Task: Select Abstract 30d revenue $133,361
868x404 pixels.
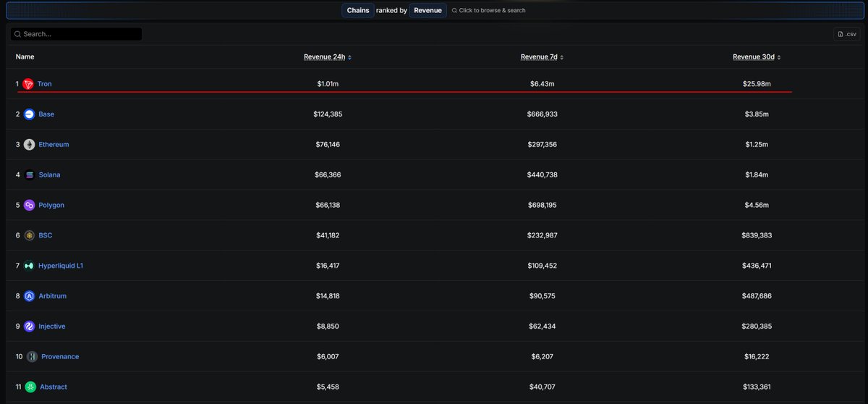Action: [757, 387]
